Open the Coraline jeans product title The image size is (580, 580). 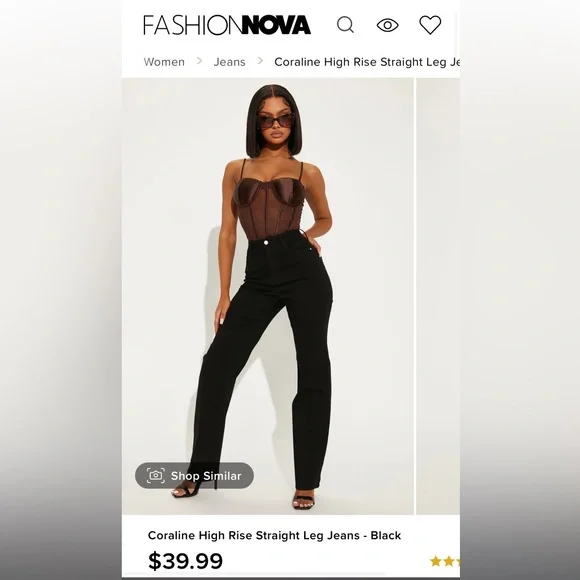pyautogui.click(x=274, y=535)
